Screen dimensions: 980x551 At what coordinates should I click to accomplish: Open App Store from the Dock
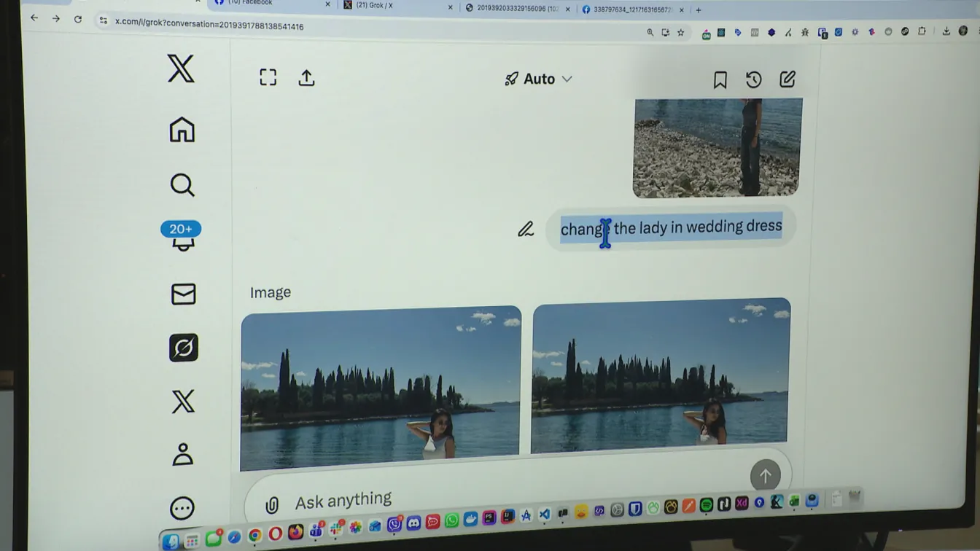(526, 516)
